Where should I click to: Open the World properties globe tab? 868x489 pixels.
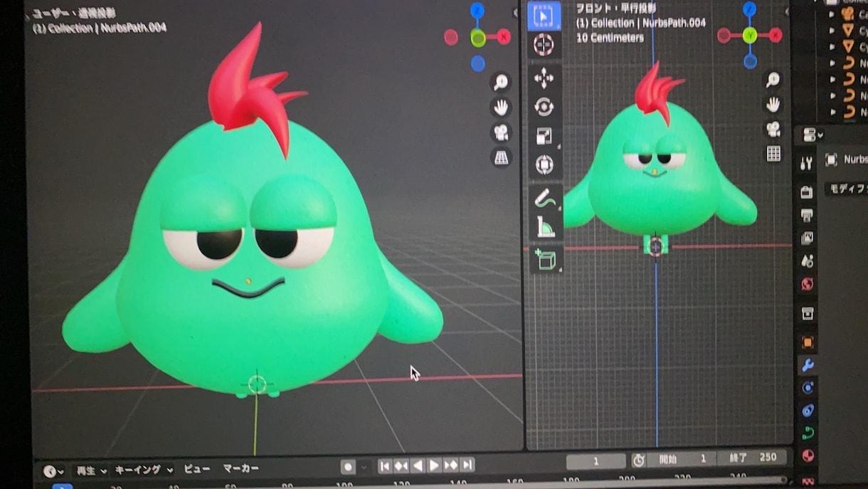(x=807, y=284)
